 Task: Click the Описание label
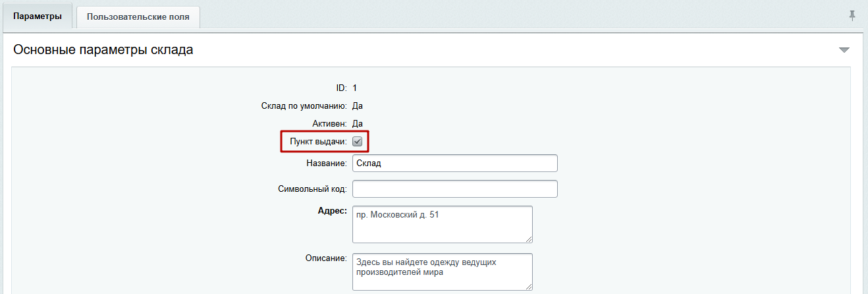point(327,258)
